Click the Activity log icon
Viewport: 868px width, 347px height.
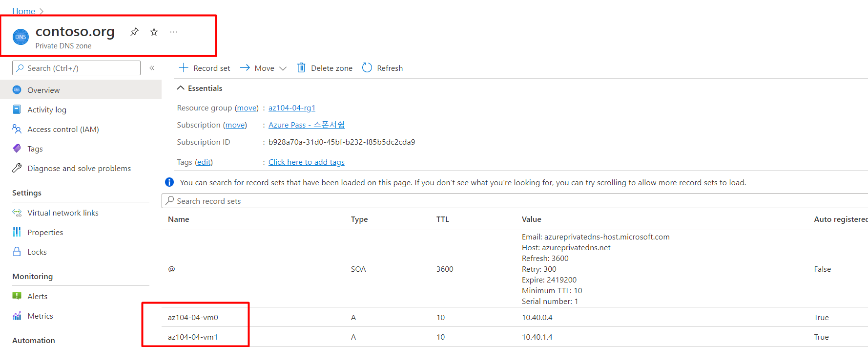point(17,109)
